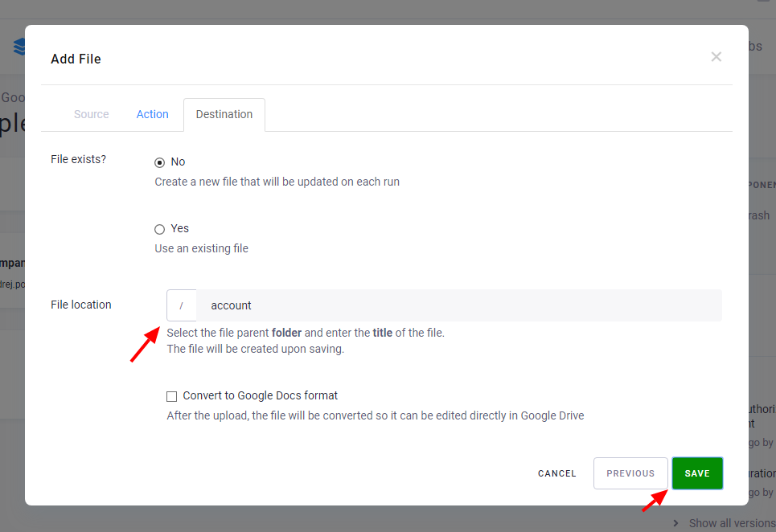Close the Add File dialog
Image resolution: width=776 pixels, height=532 pixels.
click(716, 57)
